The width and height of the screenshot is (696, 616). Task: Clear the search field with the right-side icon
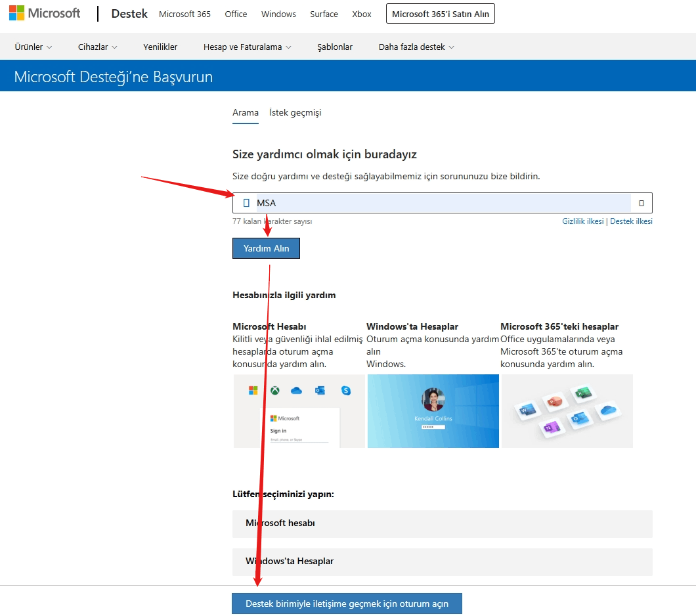641,203
